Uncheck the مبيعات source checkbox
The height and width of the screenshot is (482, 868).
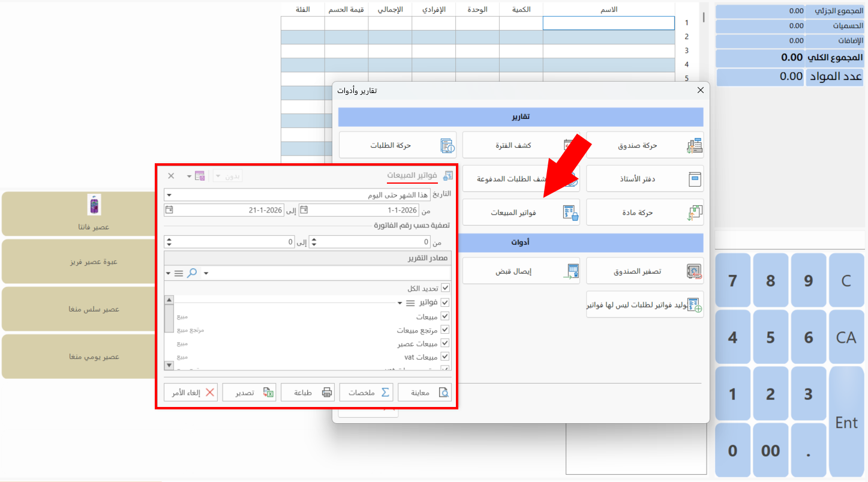pyautogui.click(x=445, y=316)
